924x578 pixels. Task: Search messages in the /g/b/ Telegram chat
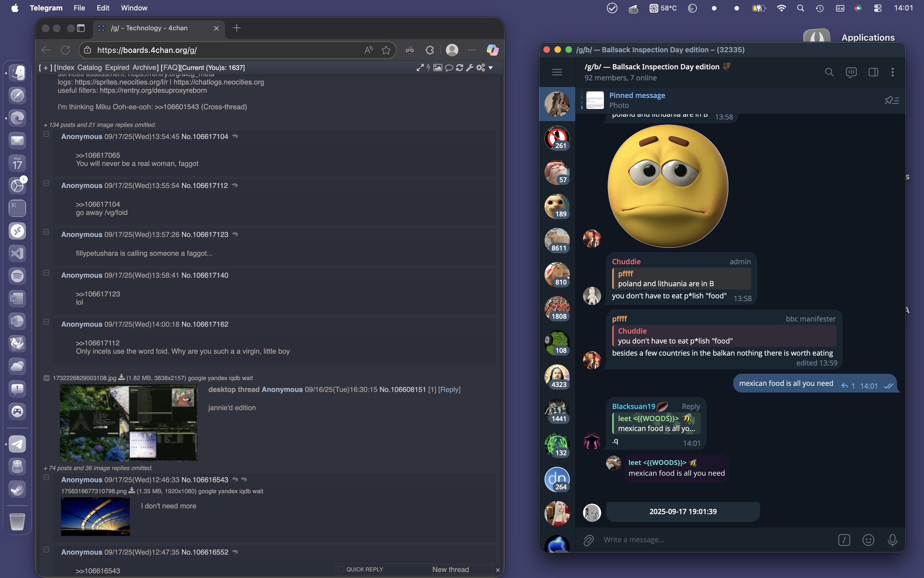829,72
